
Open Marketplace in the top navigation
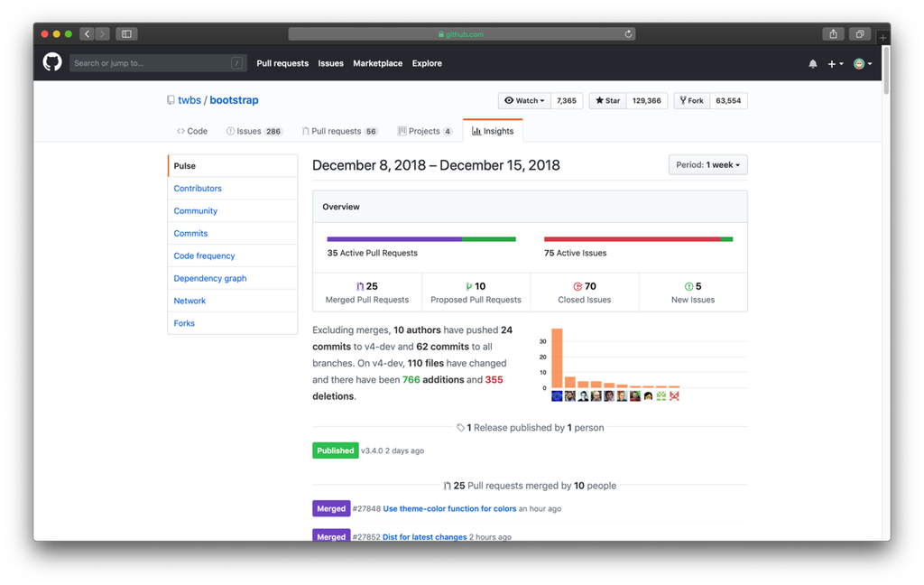[x=378, y=63]
